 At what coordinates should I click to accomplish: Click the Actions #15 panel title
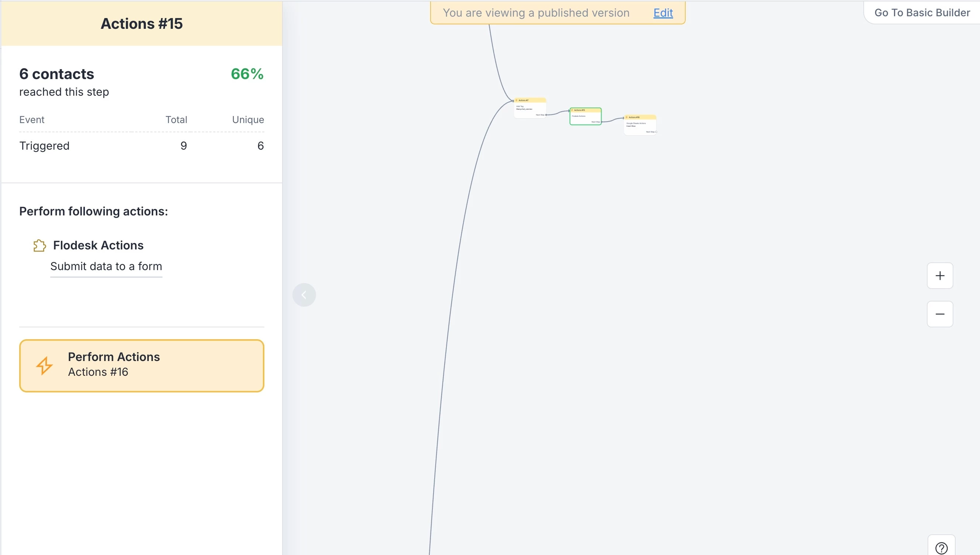141,24
